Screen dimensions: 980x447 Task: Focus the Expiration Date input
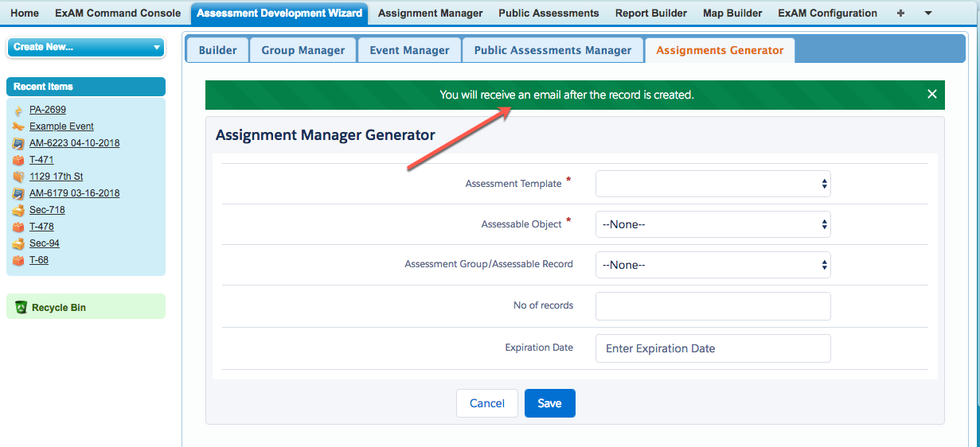pos(713,348)
